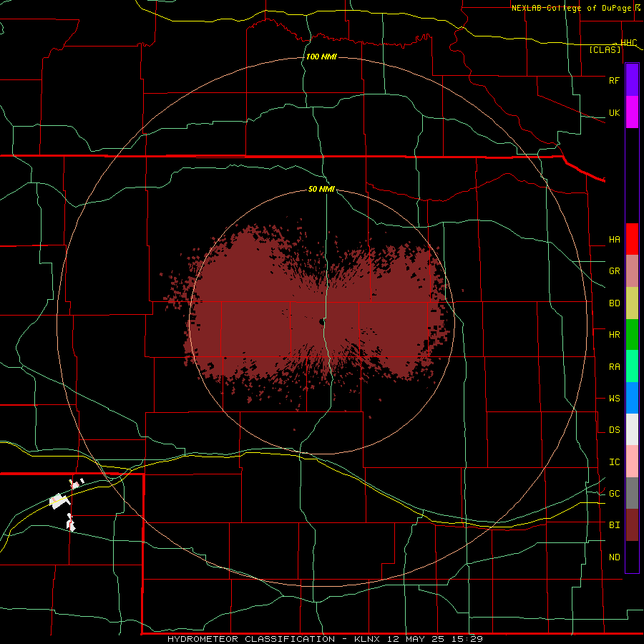Click the "[CLAS]" units label
644x644 pixels.
[x=605, y=50]
